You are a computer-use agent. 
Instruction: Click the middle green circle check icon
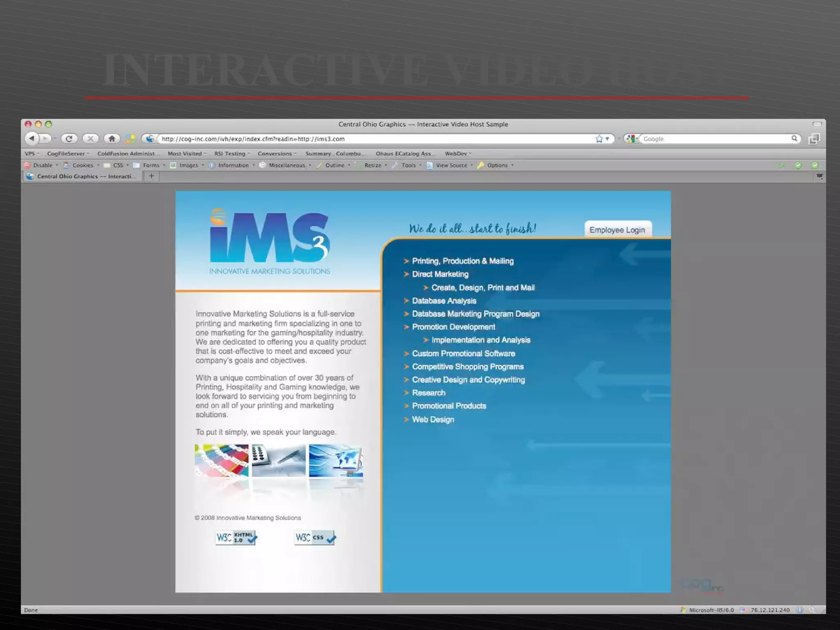(x=798, y=165)
